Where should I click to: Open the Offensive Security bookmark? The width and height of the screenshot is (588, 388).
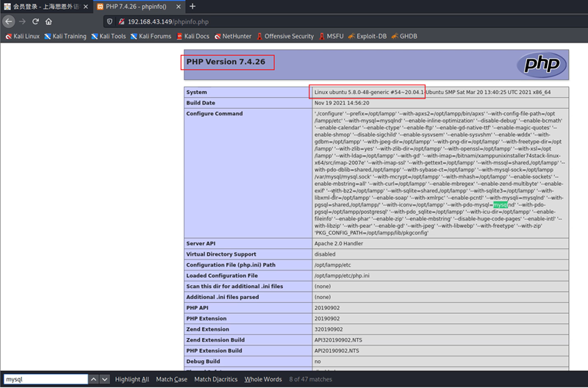285,36
